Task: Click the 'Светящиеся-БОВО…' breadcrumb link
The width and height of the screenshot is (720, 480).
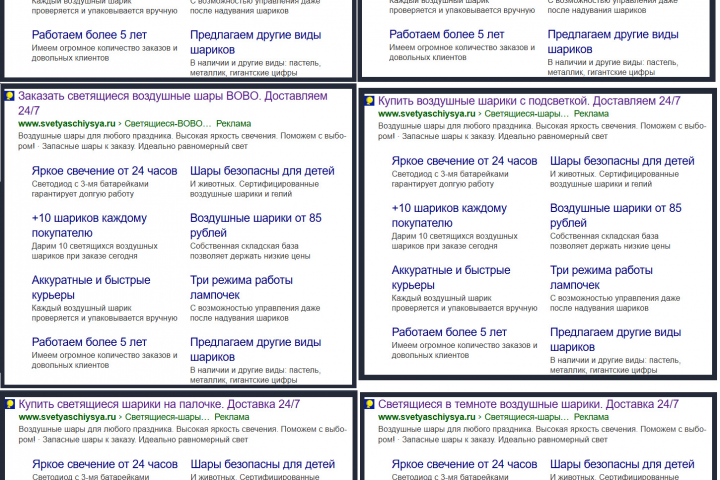Action: tap(168, 124)
